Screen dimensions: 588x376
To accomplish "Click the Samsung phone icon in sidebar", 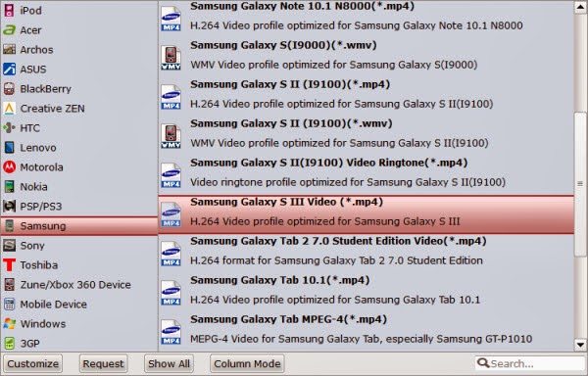I will click(x=9, y=226).
